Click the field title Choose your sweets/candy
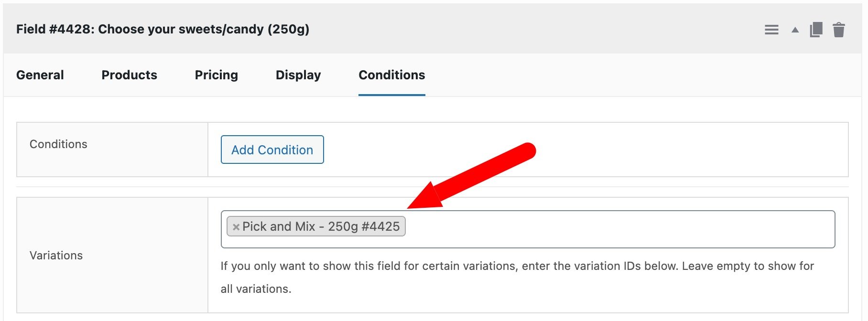This screenshot has height=321, width=868. click(163, 29)
